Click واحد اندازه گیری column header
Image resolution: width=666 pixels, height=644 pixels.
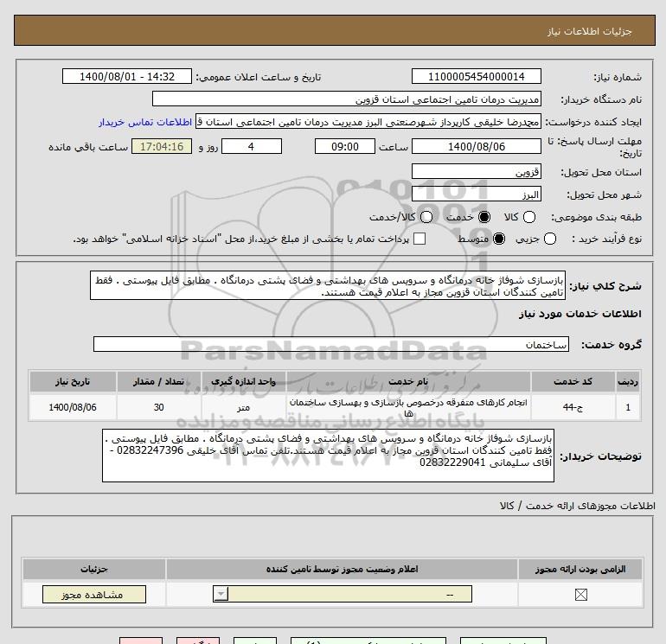click(243, 381)
